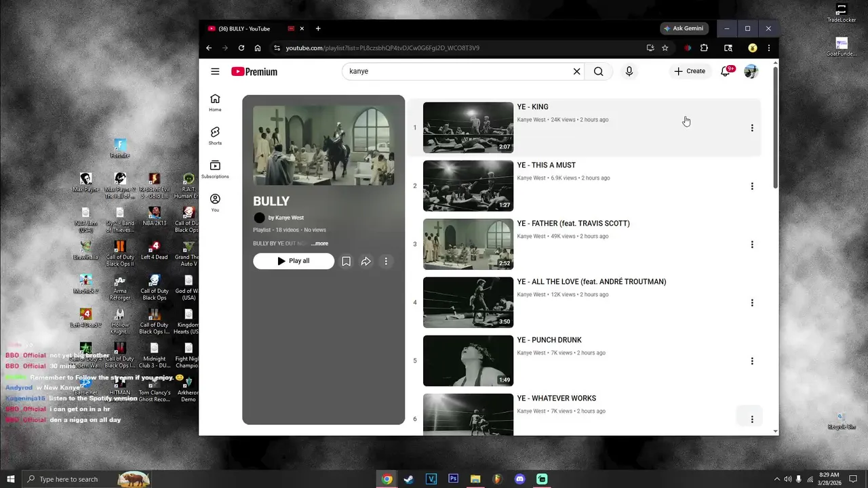Open options menu for YE - THIS A MUST

pos(751,186)
